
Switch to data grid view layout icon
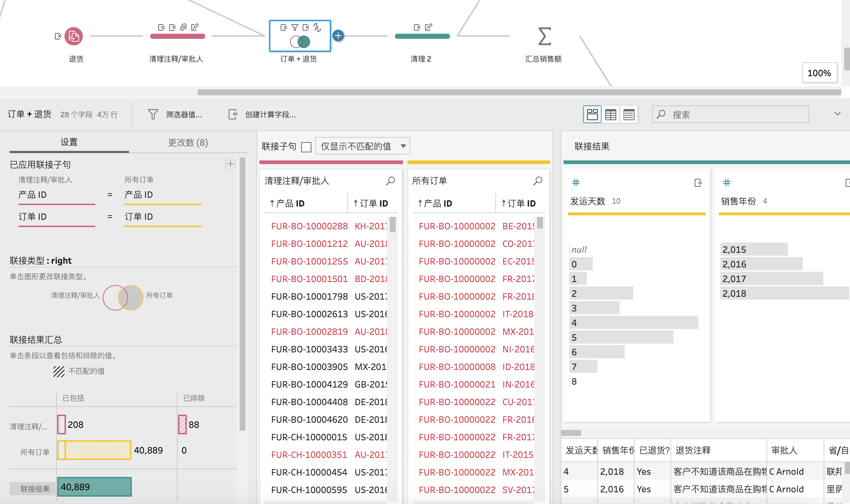point(611,114)
